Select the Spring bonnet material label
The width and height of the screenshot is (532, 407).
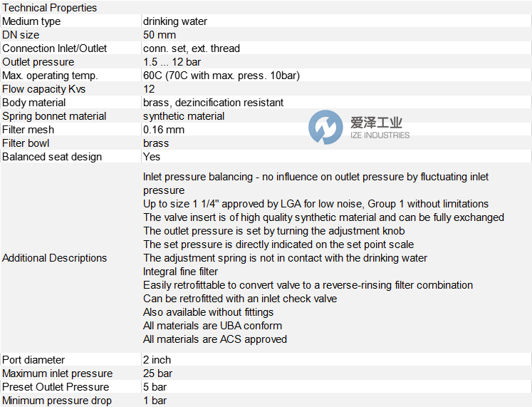(54, 116)
